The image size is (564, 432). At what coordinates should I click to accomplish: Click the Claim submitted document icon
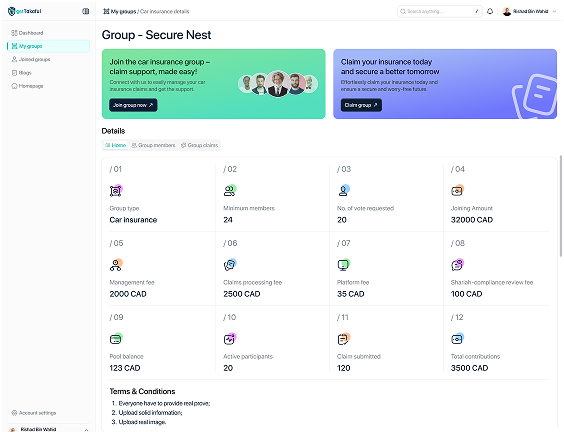(344, 339)
